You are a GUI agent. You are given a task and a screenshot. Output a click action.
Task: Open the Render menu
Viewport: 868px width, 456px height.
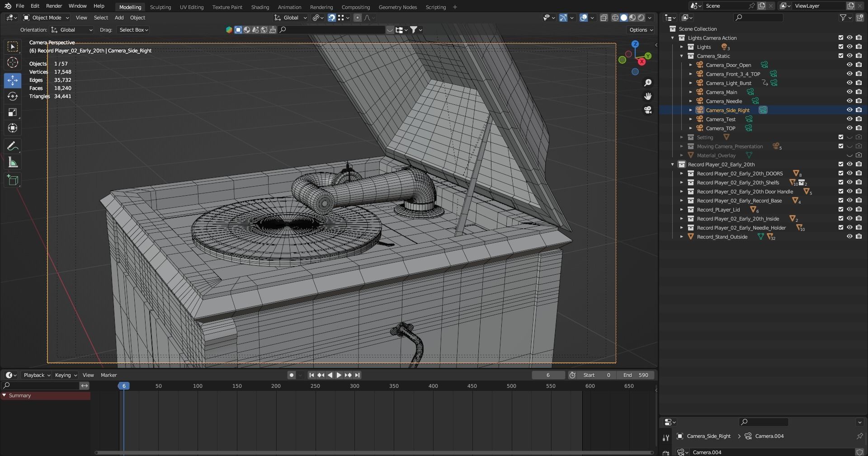pos(54,6)
